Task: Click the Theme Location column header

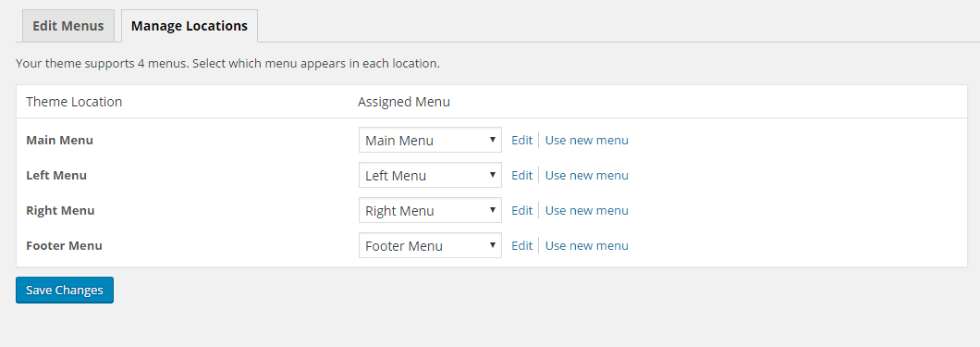Action: click(x=74, y=101)
